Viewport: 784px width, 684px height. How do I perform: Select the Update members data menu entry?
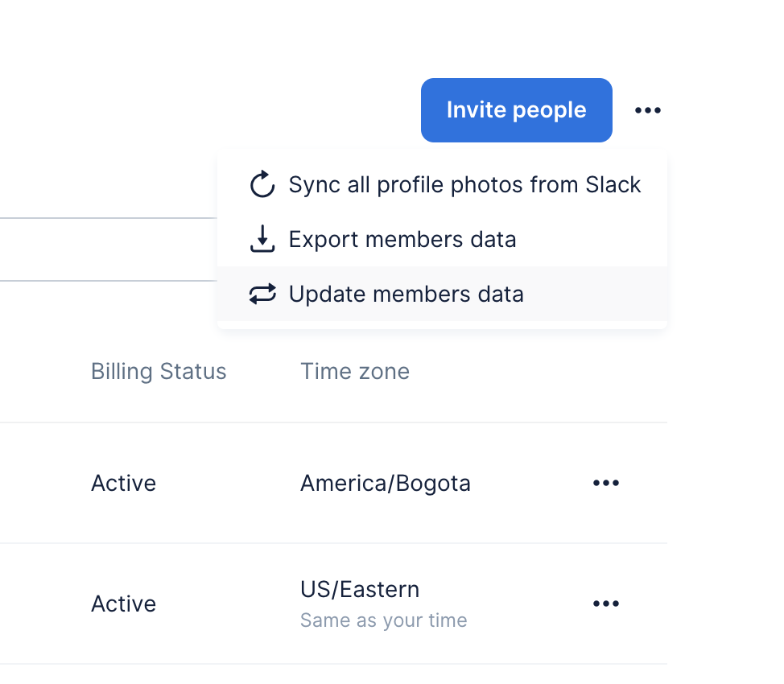(406, 295)
